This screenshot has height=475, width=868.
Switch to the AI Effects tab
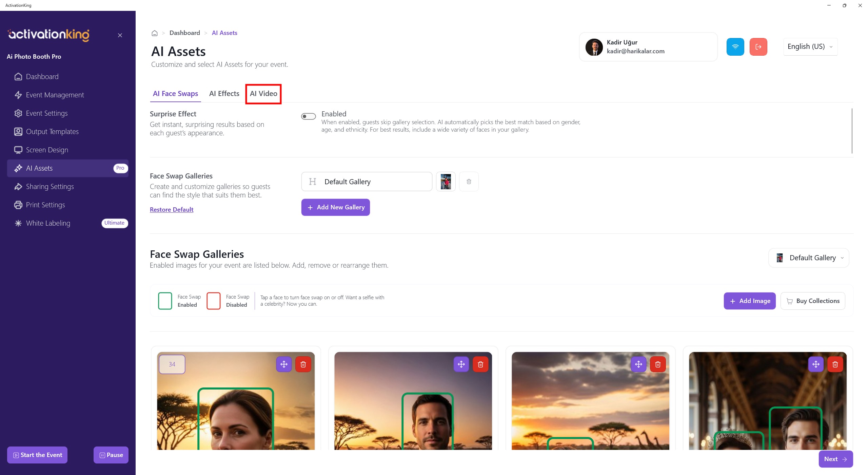click(224, 94)
